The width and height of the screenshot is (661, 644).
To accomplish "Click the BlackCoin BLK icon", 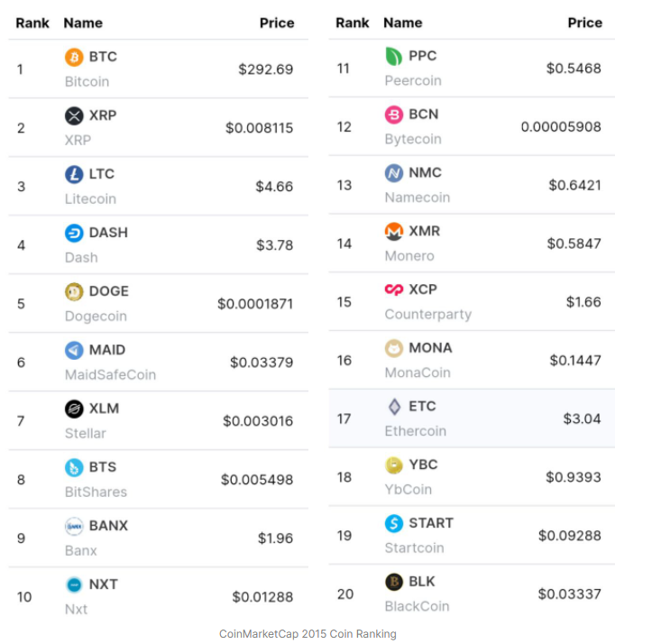I will point(394,582).
